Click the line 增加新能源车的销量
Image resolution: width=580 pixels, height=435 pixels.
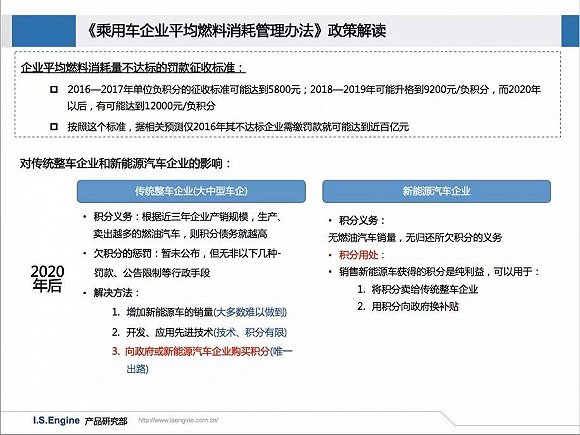pos(170,312)
